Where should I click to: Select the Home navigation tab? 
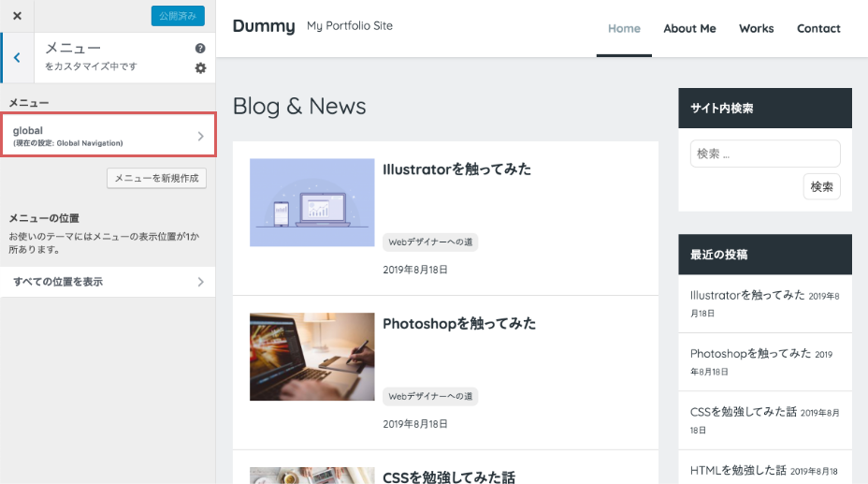click(624, 28)
